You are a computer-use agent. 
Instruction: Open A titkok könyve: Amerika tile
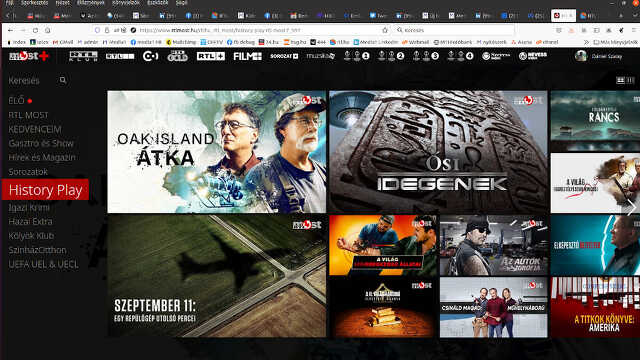point(596,307)
